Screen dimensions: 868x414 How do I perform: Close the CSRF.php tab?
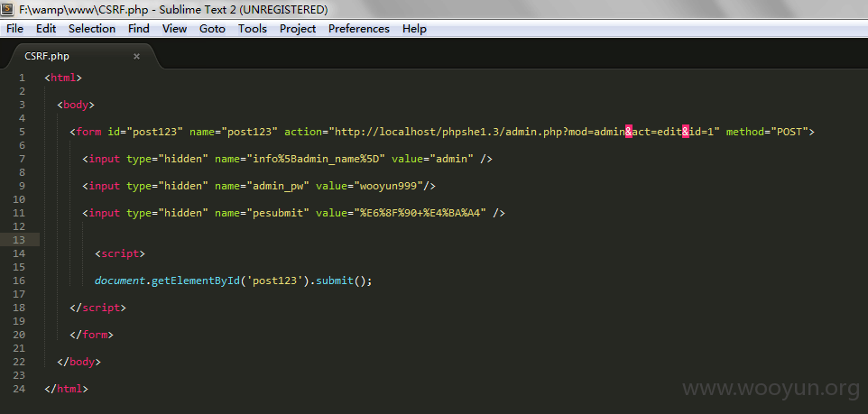(137, 57)
